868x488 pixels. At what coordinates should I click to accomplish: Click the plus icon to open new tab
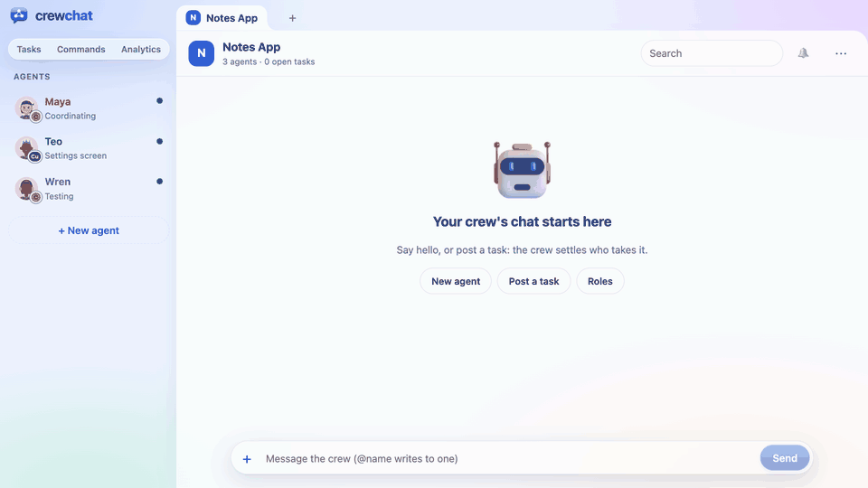click(292, 18)
